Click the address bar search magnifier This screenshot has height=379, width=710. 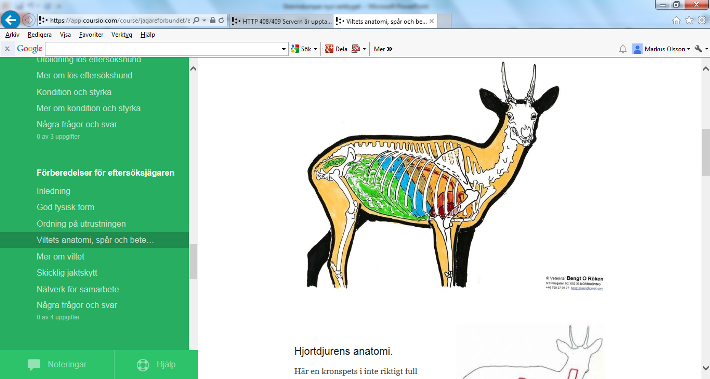point(196,20)
